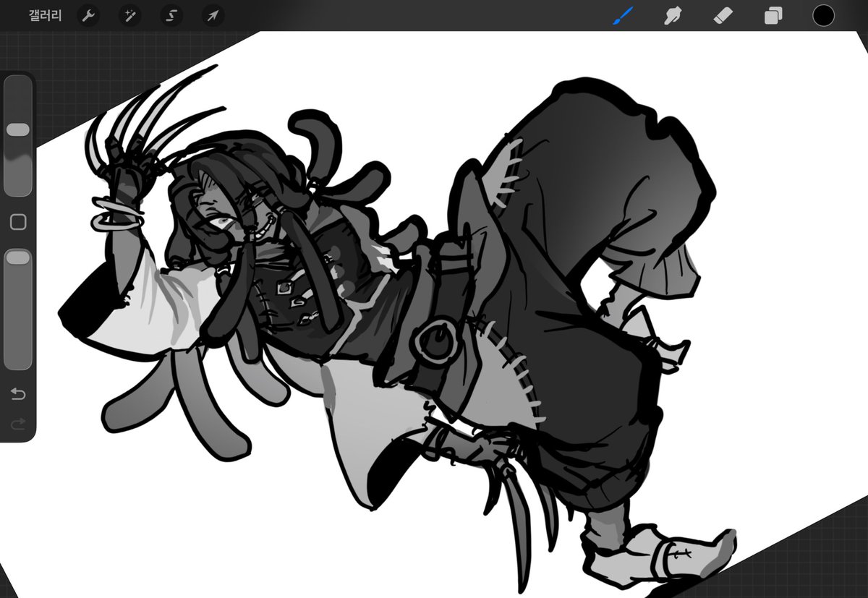
Task: Open the Layers panel
Action: [773, 15]
